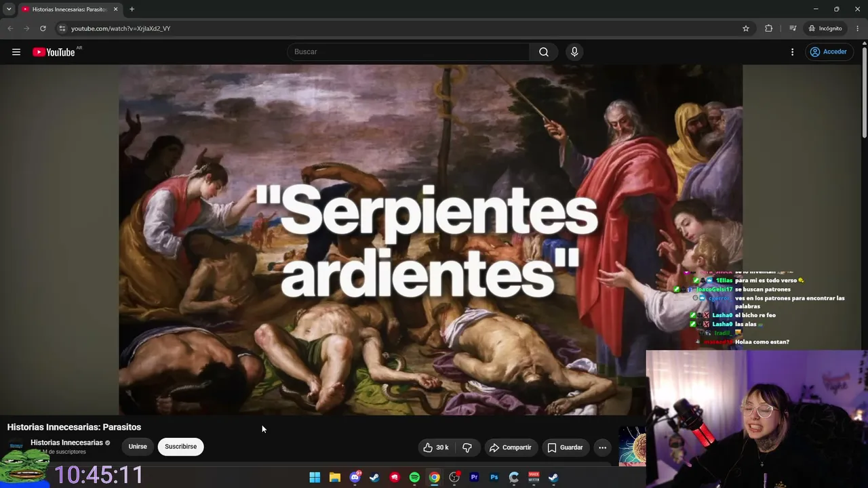868x488 pixels.
Task: Subscribe with the Suscribirse button
Action: (181, 447)
